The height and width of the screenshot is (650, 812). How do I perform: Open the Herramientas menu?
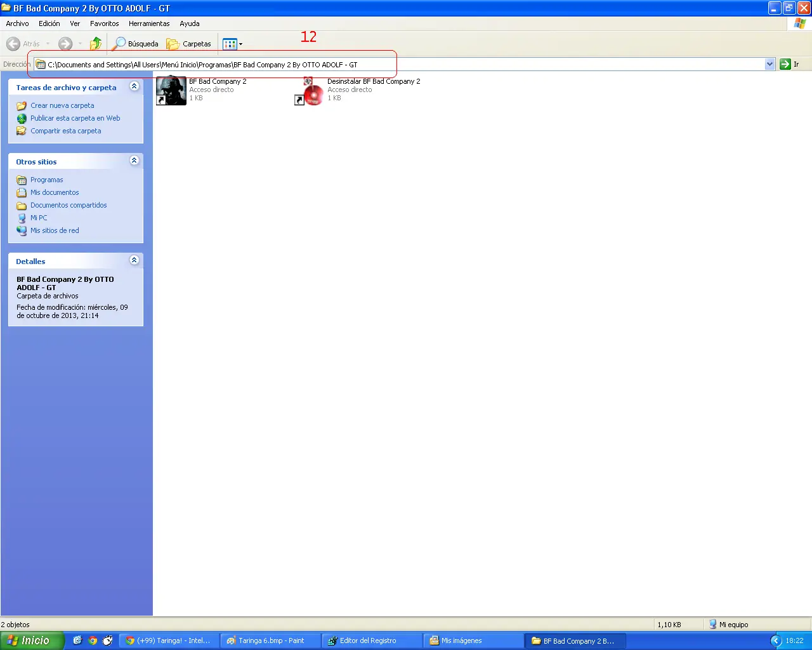pos(149,23)
